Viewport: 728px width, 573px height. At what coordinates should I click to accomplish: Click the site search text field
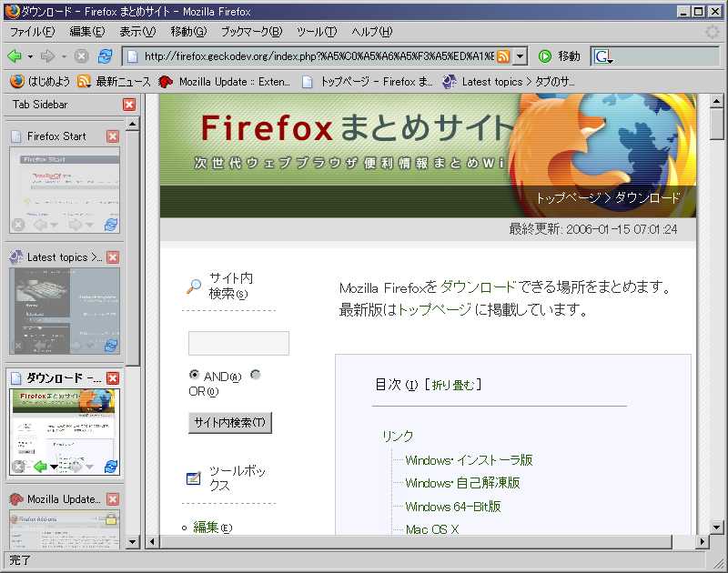(x=238, y=343)
